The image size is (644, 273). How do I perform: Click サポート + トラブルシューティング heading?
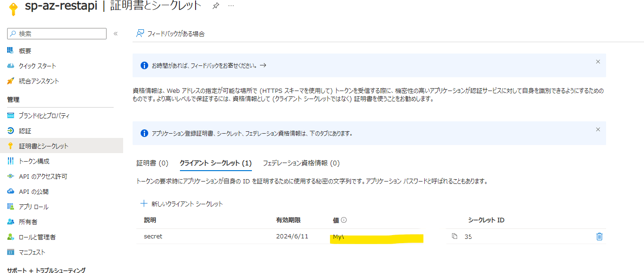pos(46,270)
